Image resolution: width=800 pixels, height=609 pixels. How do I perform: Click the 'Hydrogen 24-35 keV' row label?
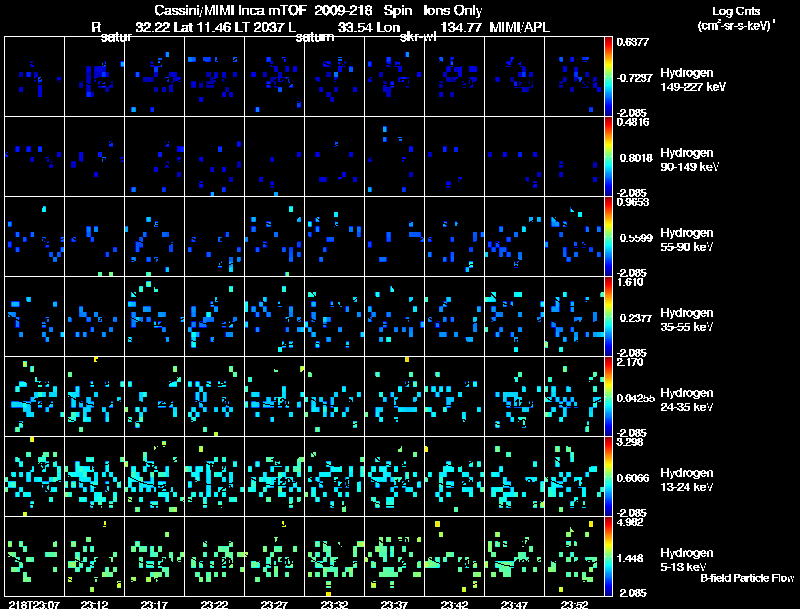coord(687,400)
